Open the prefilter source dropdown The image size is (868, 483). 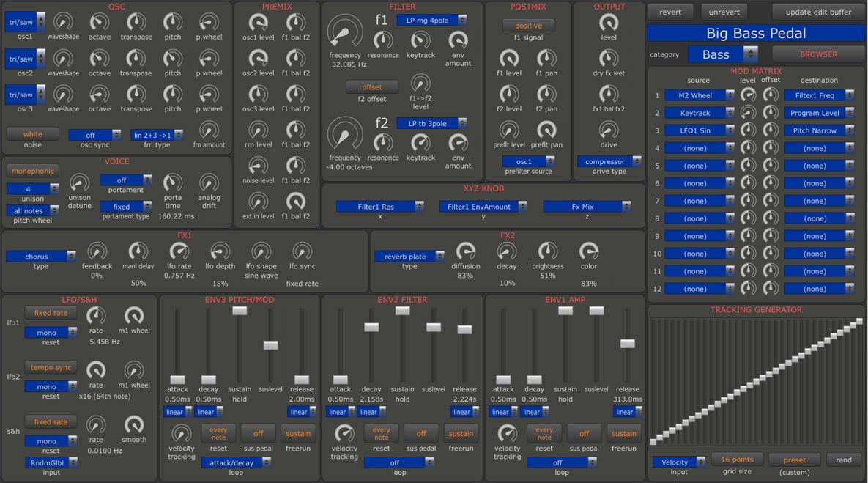tap(528, 161)
